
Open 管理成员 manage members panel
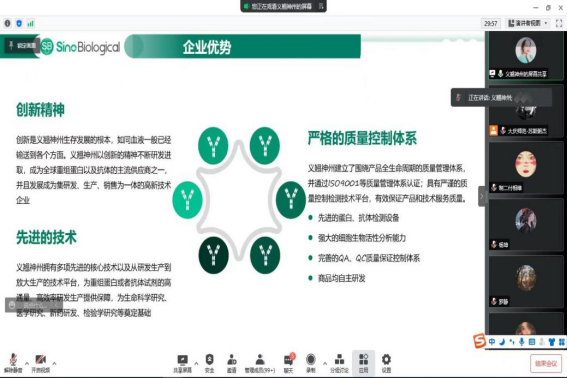[x=260, y=363]
